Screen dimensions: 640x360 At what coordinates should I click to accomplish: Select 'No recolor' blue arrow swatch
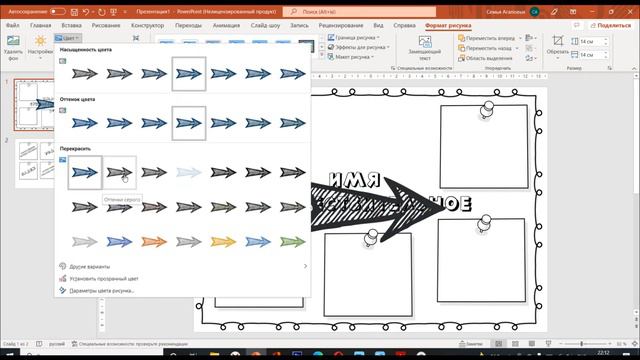click(85, 173)
